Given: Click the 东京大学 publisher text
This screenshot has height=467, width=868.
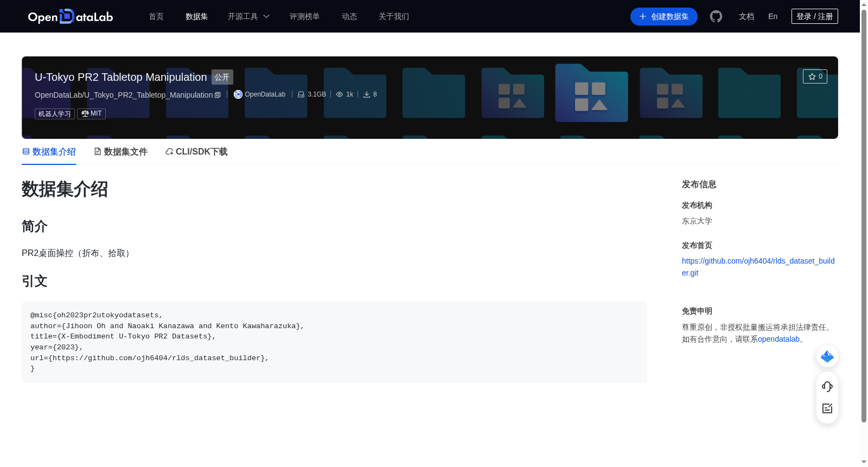Looking at the screenshot, I should [697, 221].
